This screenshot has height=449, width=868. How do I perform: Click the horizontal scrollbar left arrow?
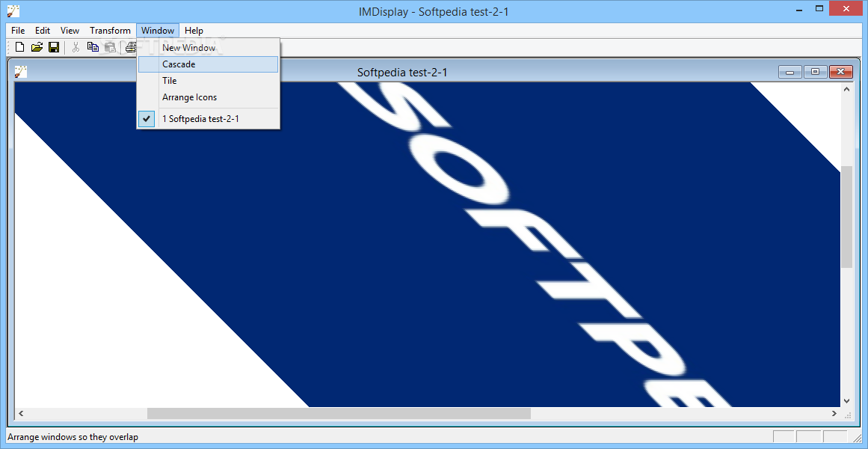coord(21,414)
